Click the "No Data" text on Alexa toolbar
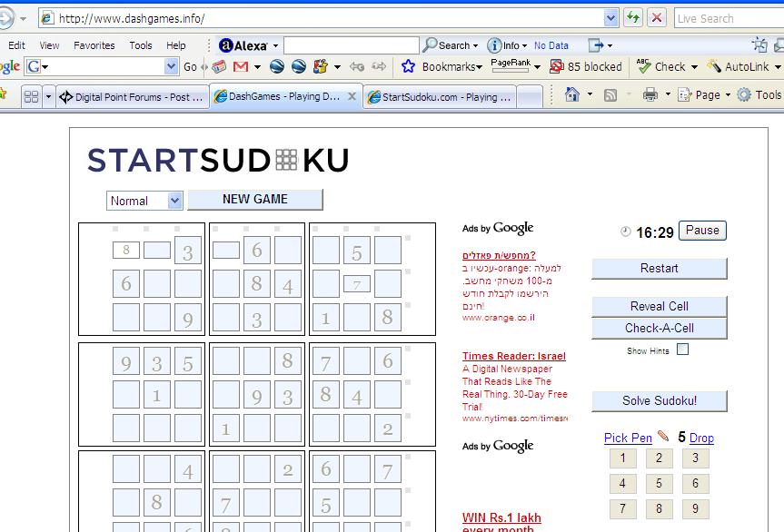784x532 pixels. (551, 45)
